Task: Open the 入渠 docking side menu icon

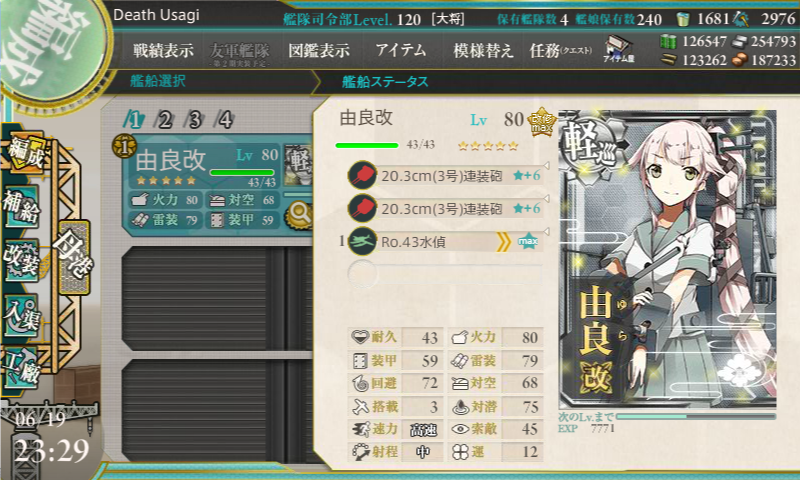Action: point(21,316)
